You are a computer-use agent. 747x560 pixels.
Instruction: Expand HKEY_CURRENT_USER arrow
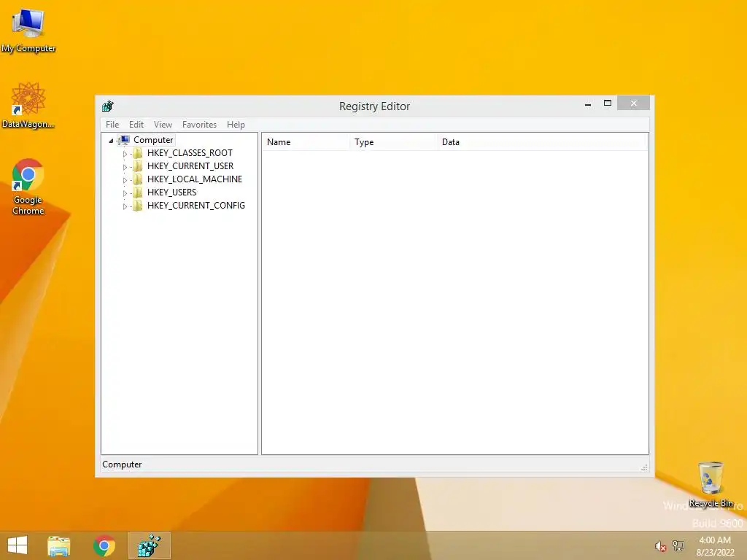(x=125, y=167)
